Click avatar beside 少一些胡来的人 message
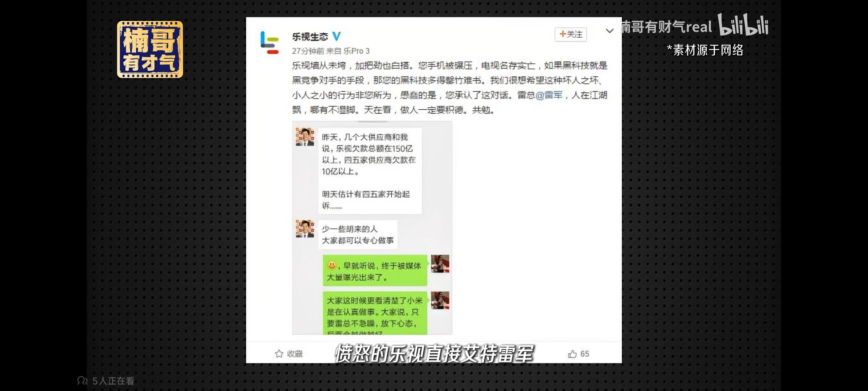Screen dimensions: 868x391 305,228
